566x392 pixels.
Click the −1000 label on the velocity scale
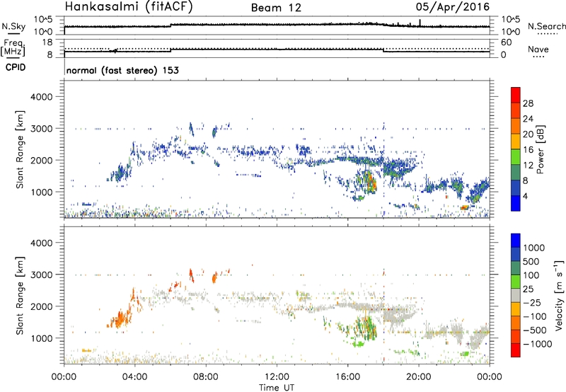[538, 344]
